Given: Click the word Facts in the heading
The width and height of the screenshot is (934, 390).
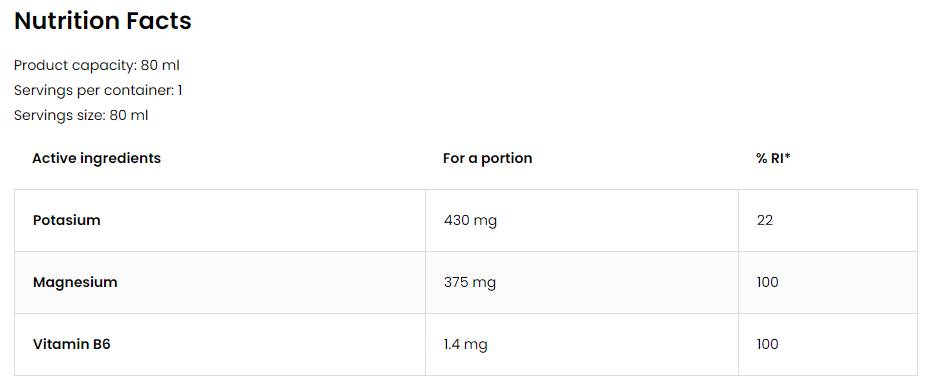Looking at the screenshot, I should [x=158, y=21].
